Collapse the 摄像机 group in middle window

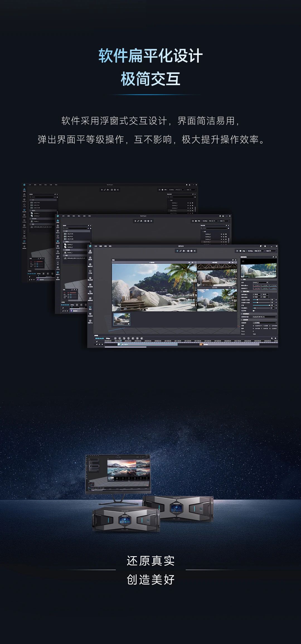click(x=64, y=242)
